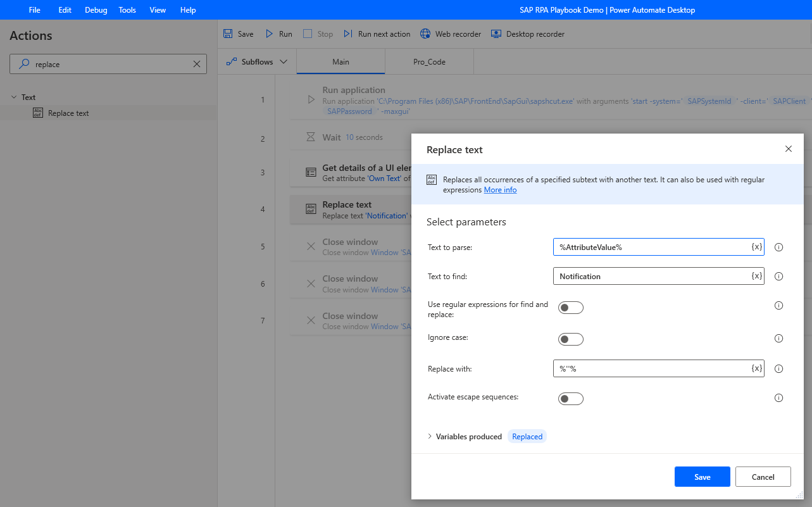The height and width of the screenshot is (507, 812).
Task: Select the Web recorder tool
Action: (x=450, y=34)
